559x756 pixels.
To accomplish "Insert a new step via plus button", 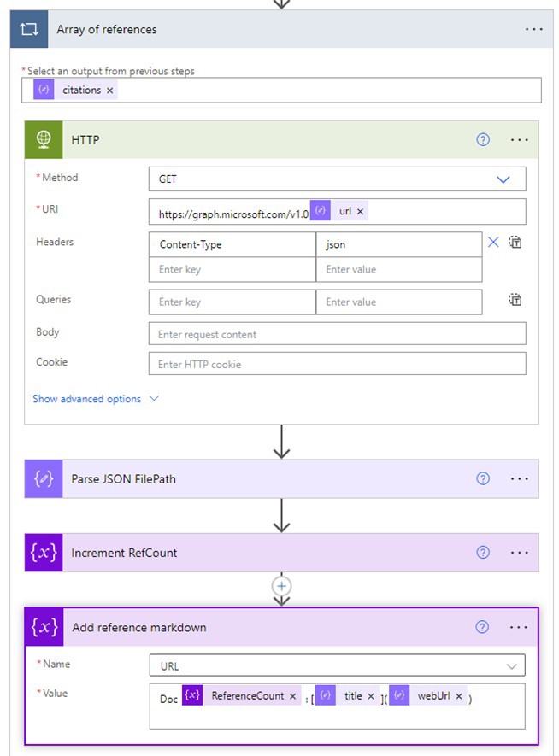I will point(281,586).
